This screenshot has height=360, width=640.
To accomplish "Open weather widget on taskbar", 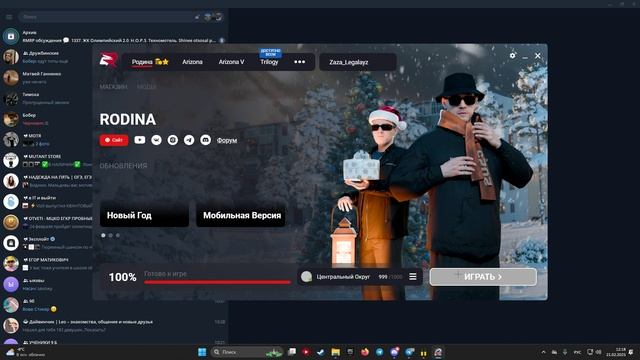I will tap(25, 352).
